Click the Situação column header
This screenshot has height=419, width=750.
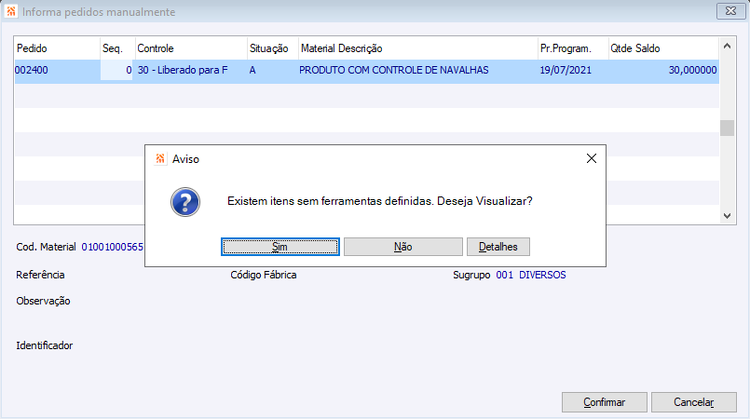point(273,48)
